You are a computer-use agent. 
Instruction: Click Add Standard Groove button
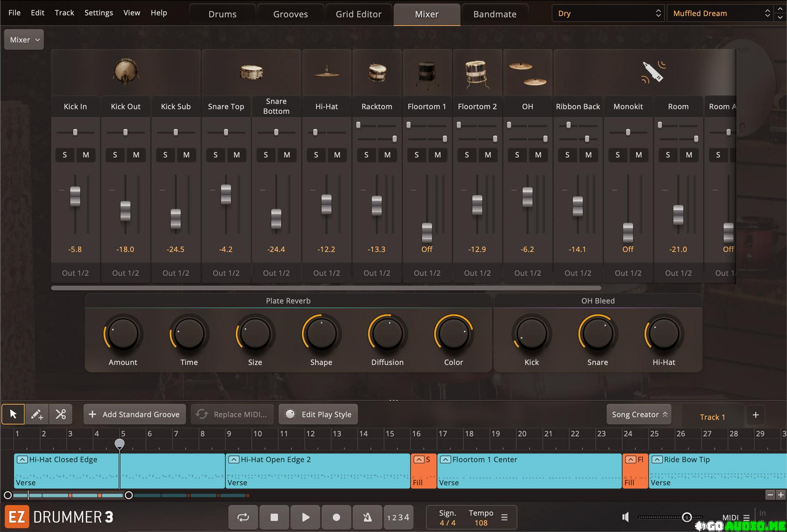[x=134, y=414]
